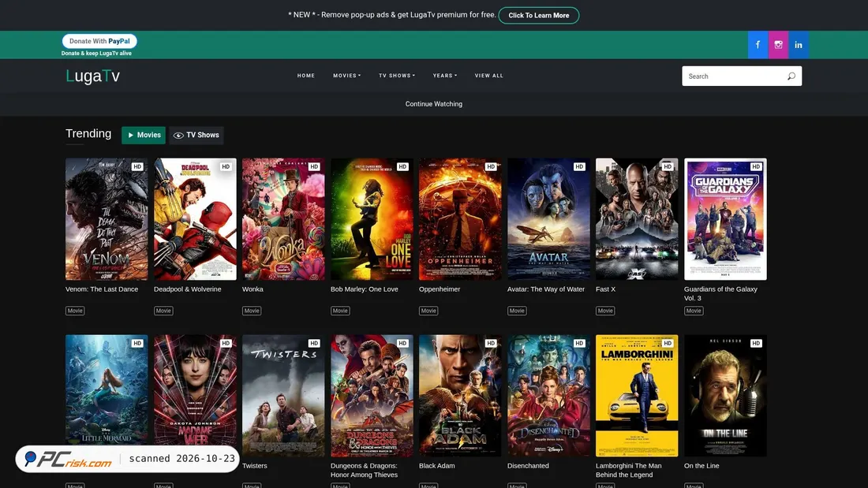The height and width of the screenshot is (488, 868).
Task: Click the Movie tag under Wonka
Action: pyautogui.click(x=251, y=311)
